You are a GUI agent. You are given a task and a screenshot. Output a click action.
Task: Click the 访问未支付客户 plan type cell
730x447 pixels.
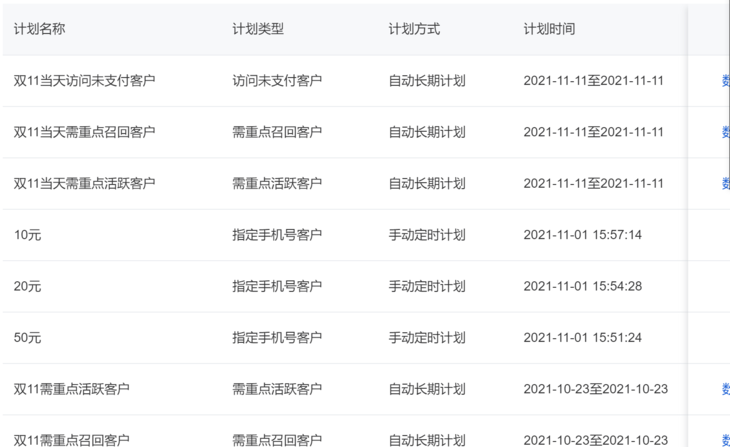click(x=277, y=81)
